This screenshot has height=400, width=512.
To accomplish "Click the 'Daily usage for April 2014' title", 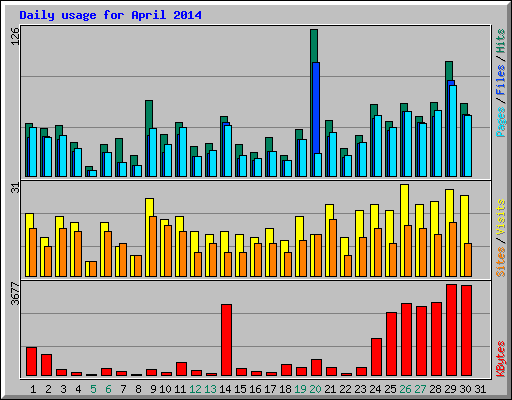I will point(110,15).
